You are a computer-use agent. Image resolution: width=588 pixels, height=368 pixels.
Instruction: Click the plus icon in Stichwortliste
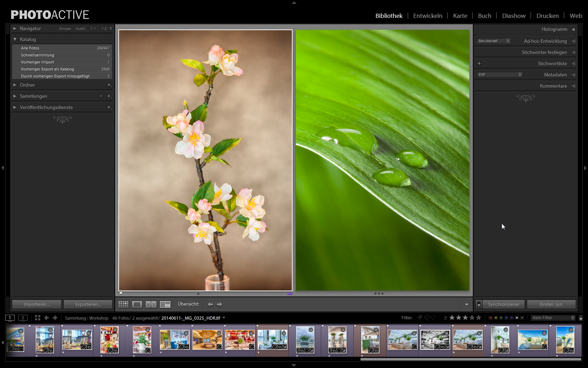[479, 63]
